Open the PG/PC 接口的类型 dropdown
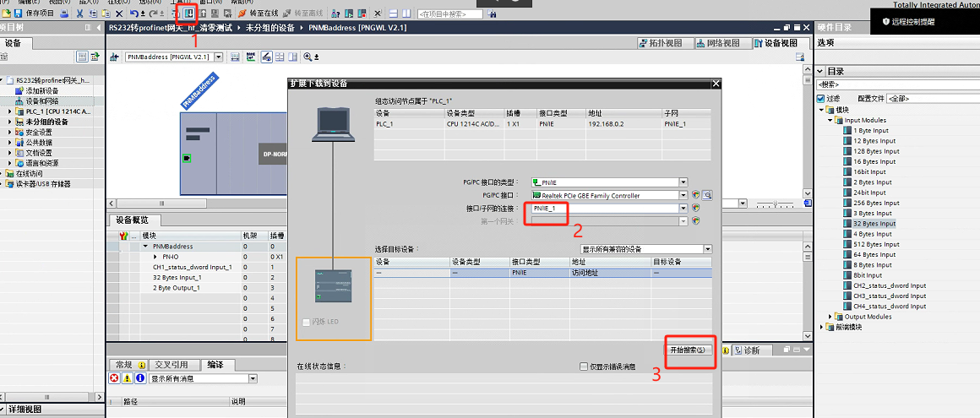 pyautogui.click(x=683, y=182)
